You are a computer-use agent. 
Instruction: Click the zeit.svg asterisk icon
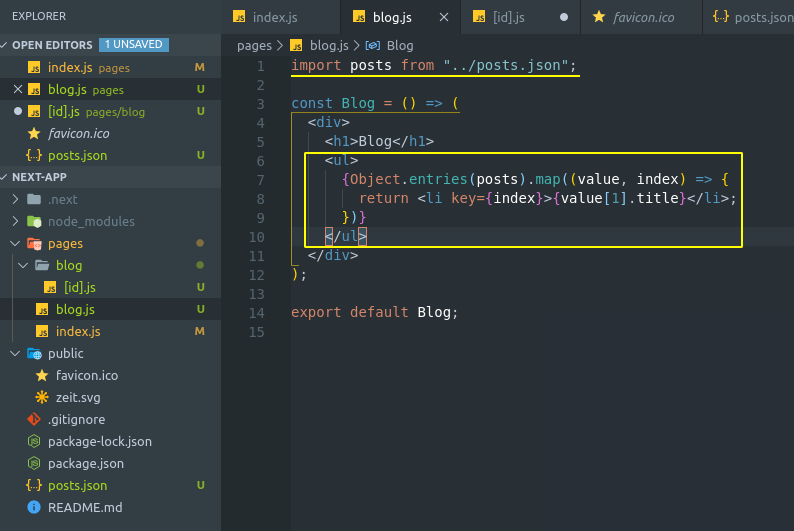coord(42,397)
